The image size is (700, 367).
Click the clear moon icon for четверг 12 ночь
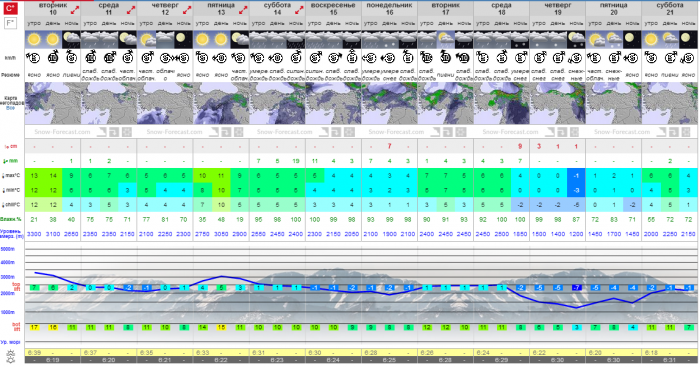click(183, 40)
